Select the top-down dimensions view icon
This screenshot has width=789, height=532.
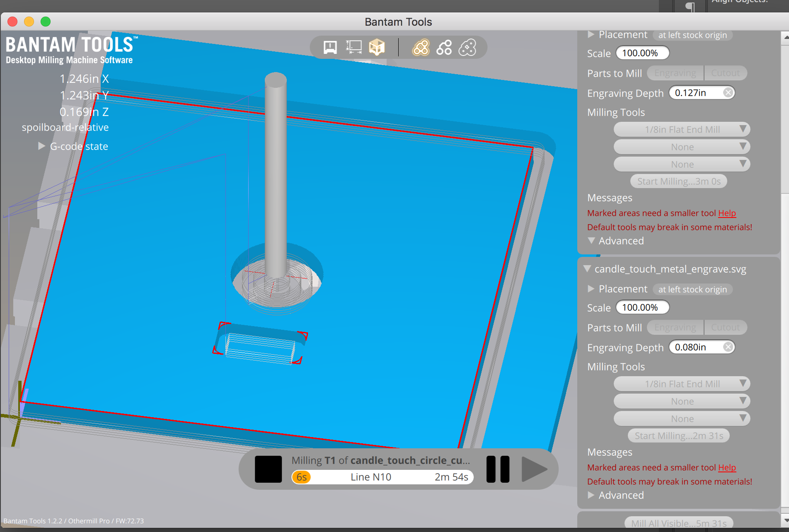coord(353,48)
